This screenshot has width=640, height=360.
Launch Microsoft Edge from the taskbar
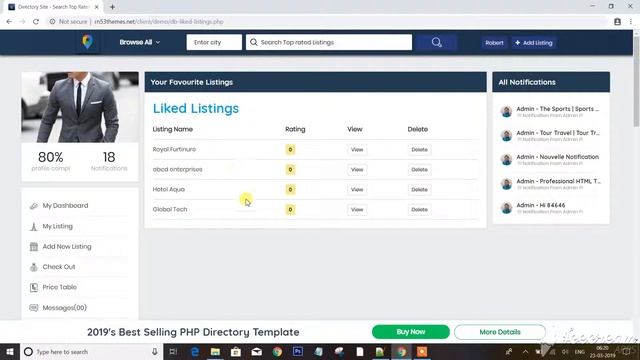[x=195, y=351]
